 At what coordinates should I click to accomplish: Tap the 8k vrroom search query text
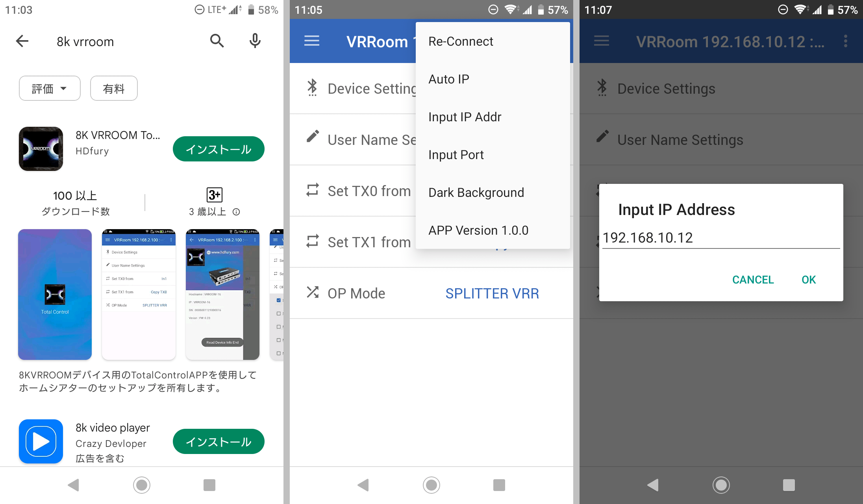[85, 41]
